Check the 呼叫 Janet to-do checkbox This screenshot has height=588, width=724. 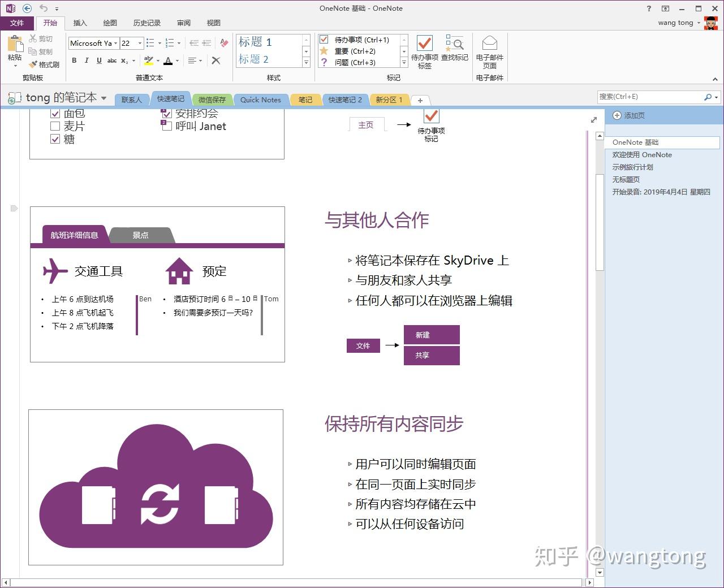[x=167, y=126]
